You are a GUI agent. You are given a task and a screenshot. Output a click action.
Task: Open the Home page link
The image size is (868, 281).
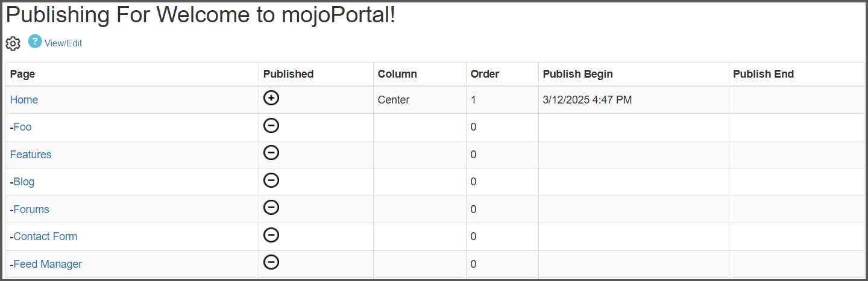pyautogui.click(x=24, y=100)
